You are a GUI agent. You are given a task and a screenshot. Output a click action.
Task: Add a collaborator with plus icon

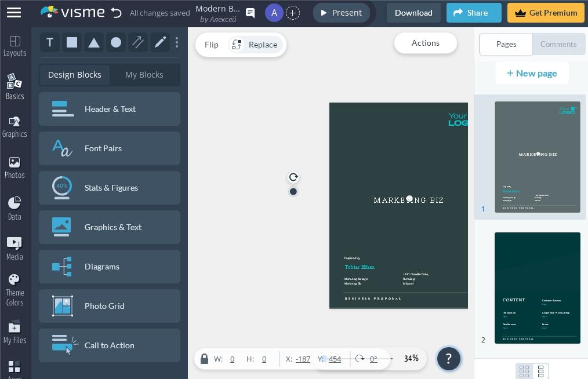(293, 13)
